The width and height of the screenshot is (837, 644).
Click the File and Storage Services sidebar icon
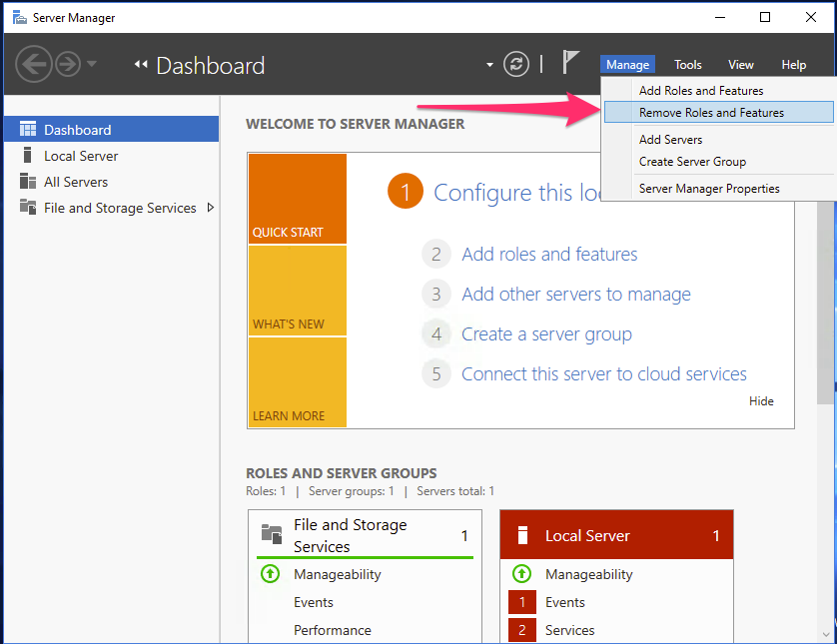[x=28, y=207]
